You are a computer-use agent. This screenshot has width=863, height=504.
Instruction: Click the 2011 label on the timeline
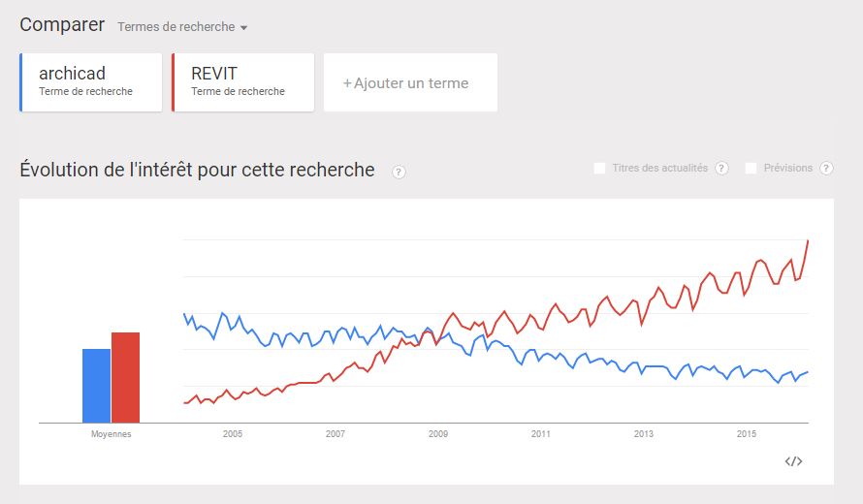(541, 434)
